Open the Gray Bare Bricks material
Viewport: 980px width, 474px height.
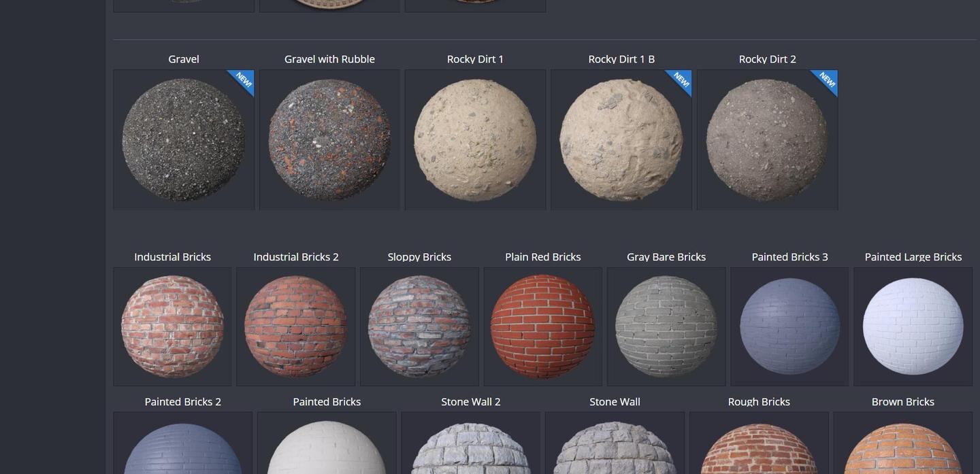[666, 326]
